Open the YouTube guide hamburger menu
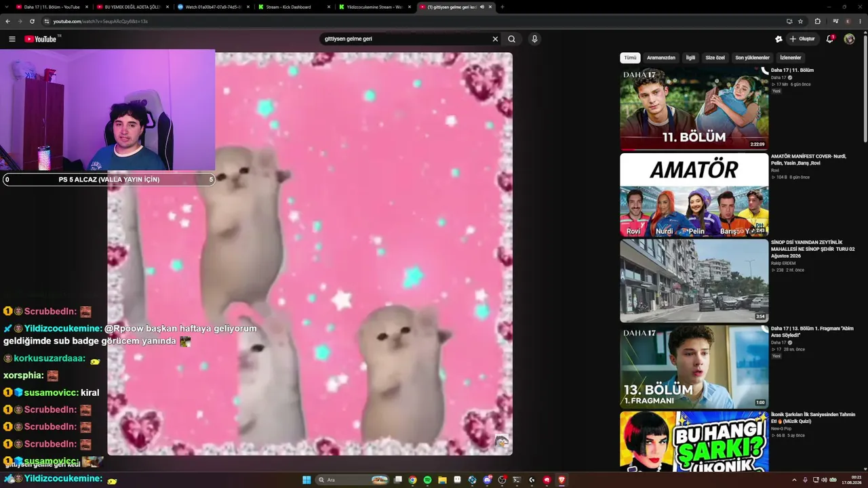868x488 pixels. tap(12, 39)
